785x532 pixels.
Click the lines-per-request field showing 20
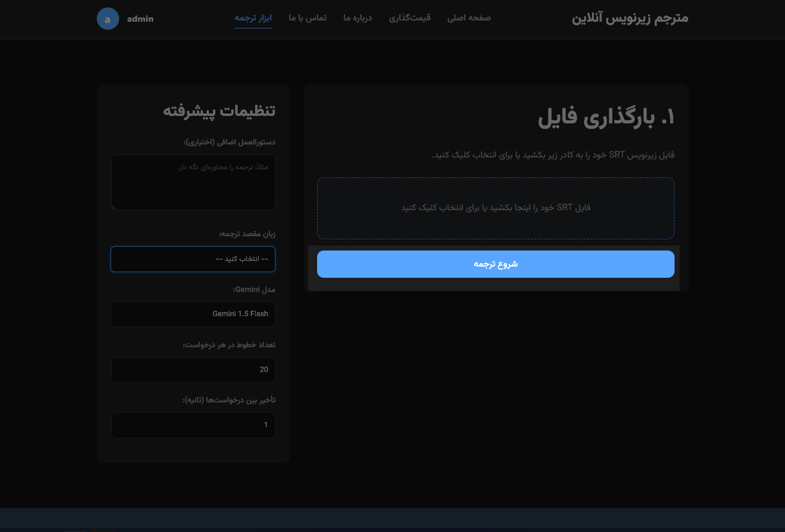[x=193, y=370]
